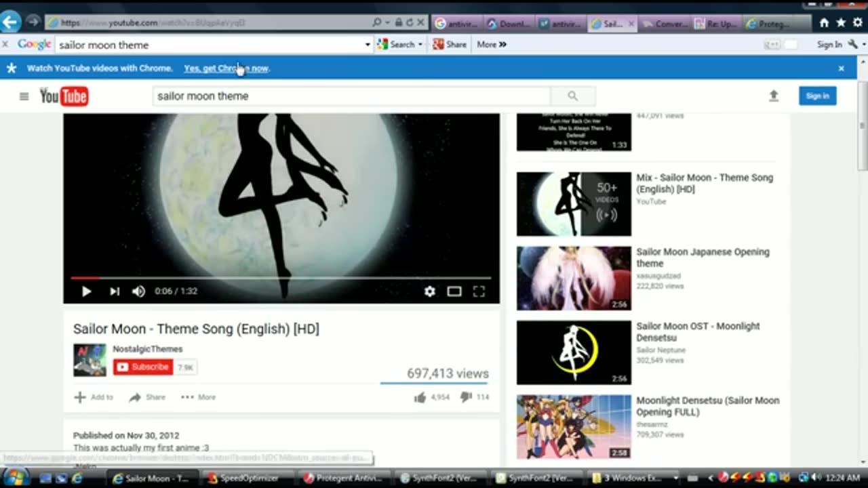The image size is (868, 488).
Task: Play the Sailor Moon video
Action: tap(86, 291)
